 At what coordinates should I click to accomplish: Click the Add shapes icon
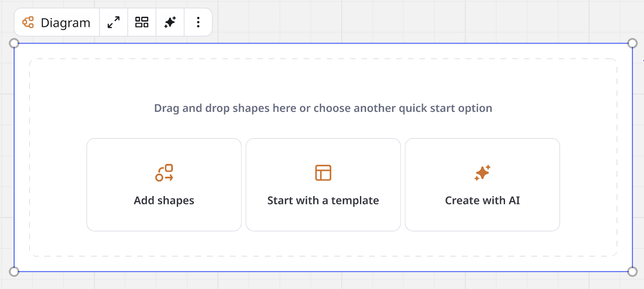[164, 173]
